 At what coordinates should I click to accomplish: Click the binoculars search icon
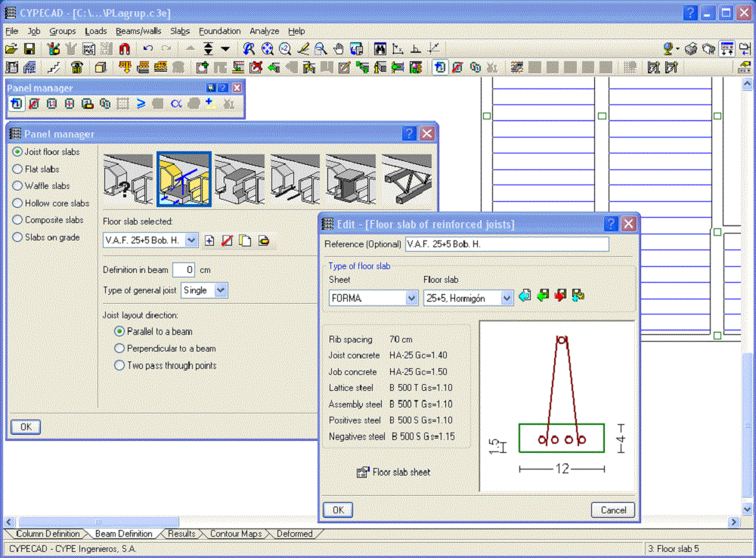[380, 48]
